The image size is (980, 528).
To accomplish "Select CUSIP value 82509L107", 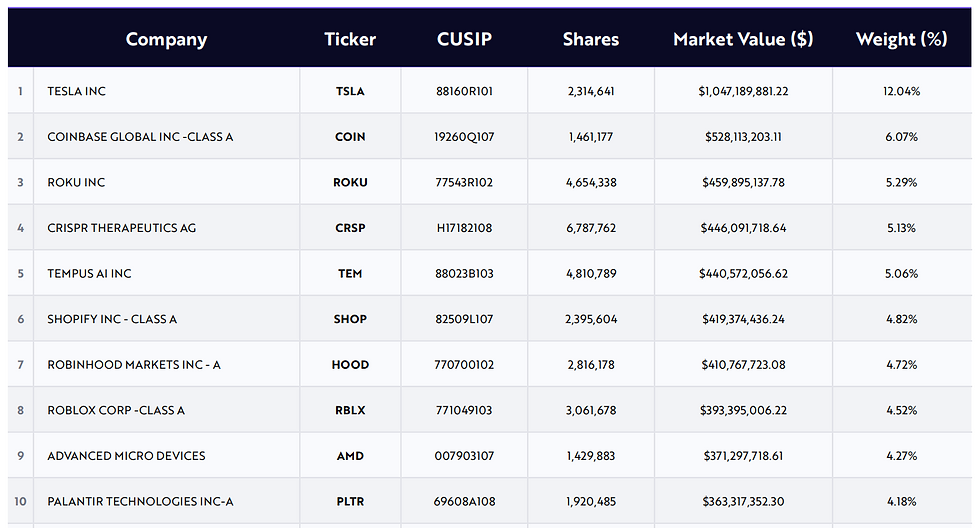I will 464,319.
